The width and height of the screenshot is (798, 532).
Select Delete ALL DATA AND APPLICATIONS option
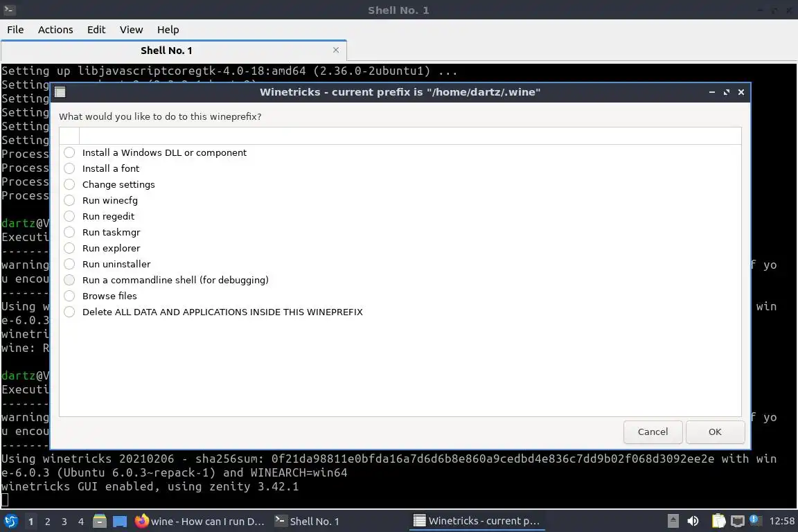click(x=69, y=312)
